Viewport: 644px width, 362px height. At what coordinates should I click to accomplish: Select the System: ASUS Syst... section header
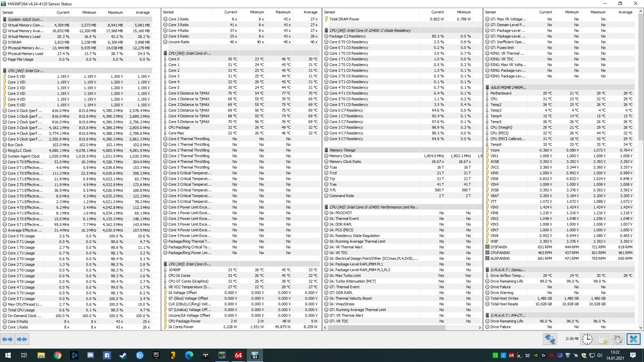pyautogui.click(x=76, y=19)
